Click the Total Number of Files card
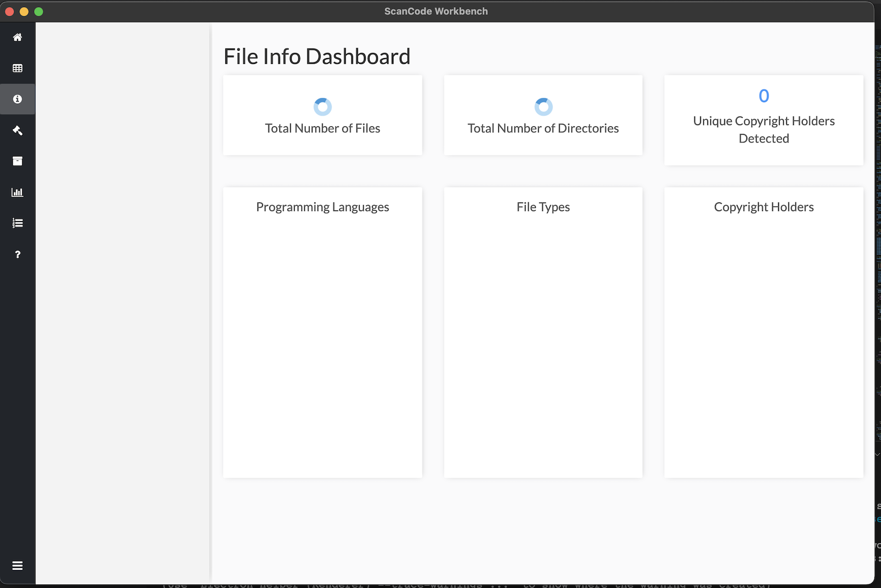This screenshot has height=588, width=881. pos(323,115)
